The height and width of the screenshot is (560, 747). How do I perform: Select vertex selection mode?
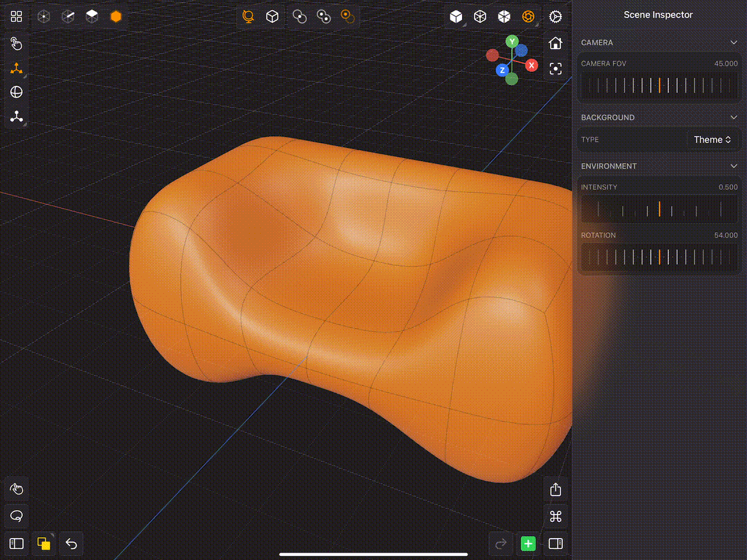(44, 17)
